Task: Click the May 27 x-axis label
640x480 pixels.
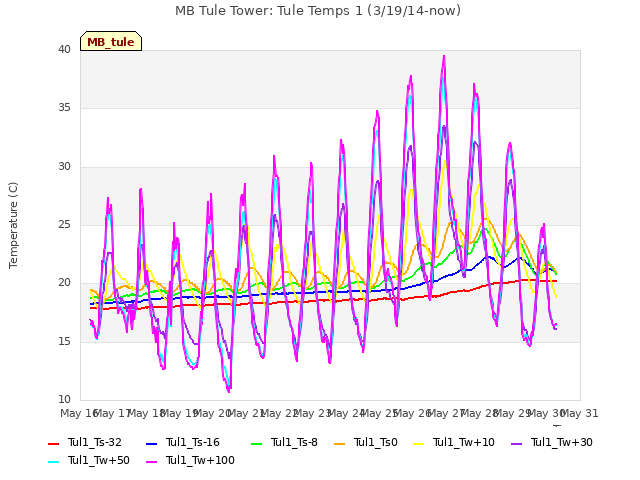Action: 446,413
